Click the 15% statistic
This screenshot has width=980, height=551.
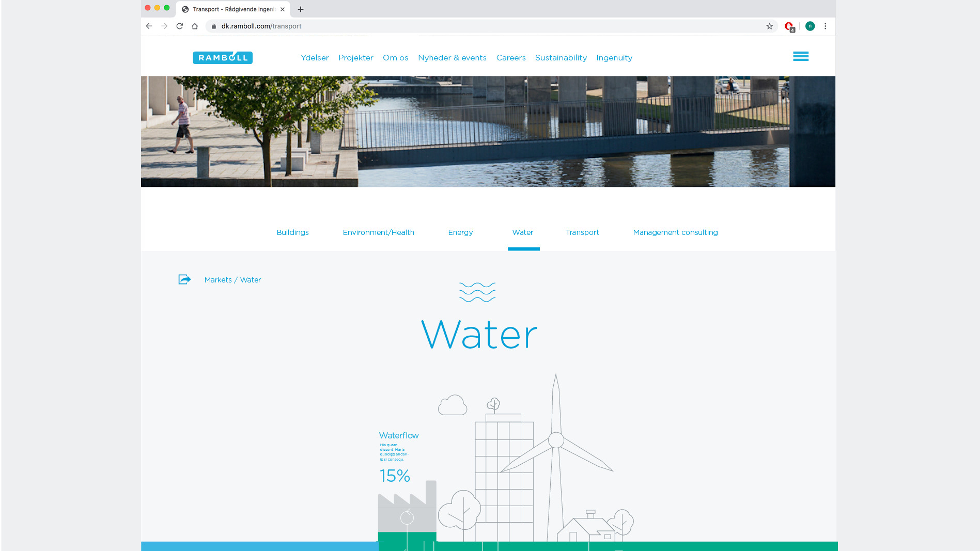[x=395, y=476]
